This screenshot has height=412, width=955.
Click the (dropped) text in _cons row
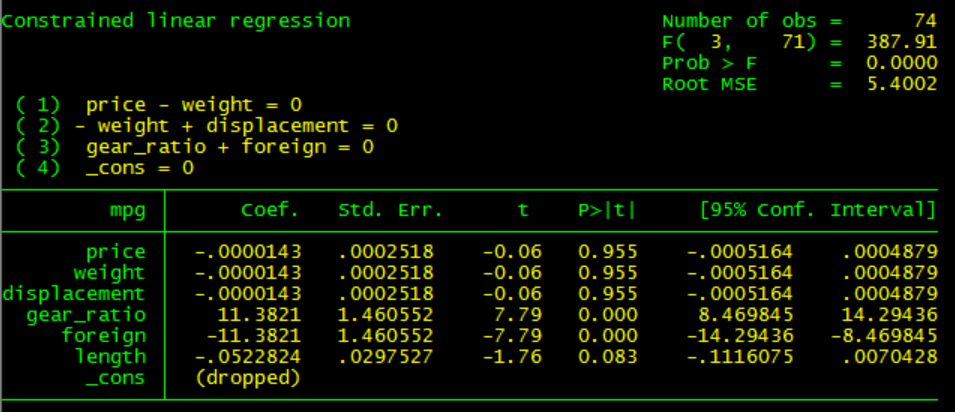[x=248, y=378]
